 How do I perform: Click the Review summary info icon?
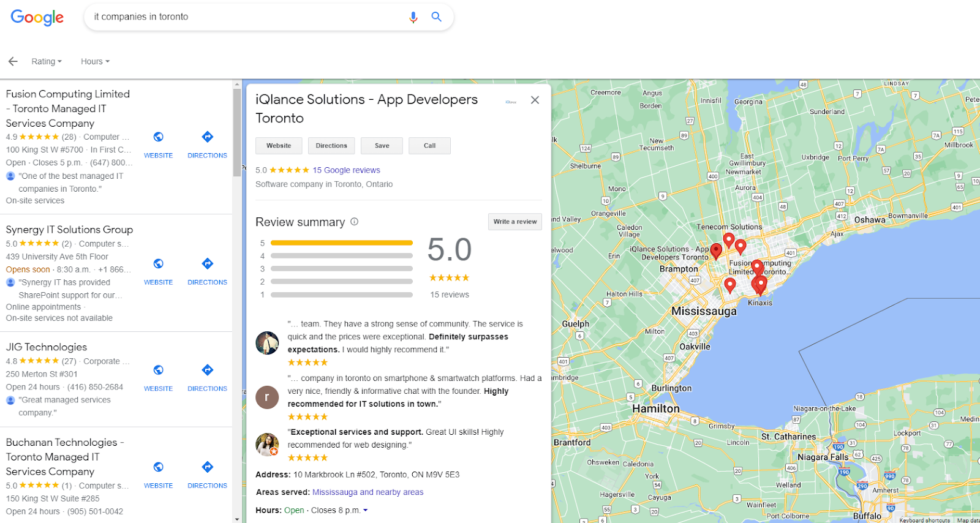[x=354, y=222]
